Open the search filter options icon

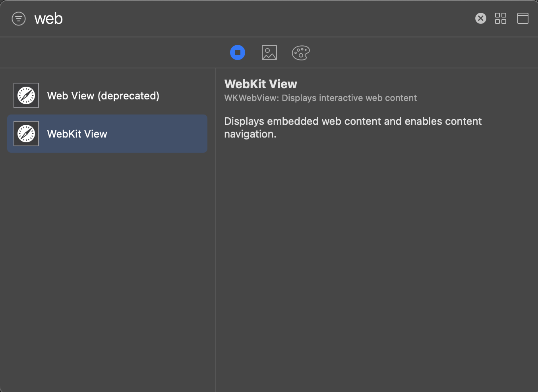pyautogui.click(x=19, y=19)
